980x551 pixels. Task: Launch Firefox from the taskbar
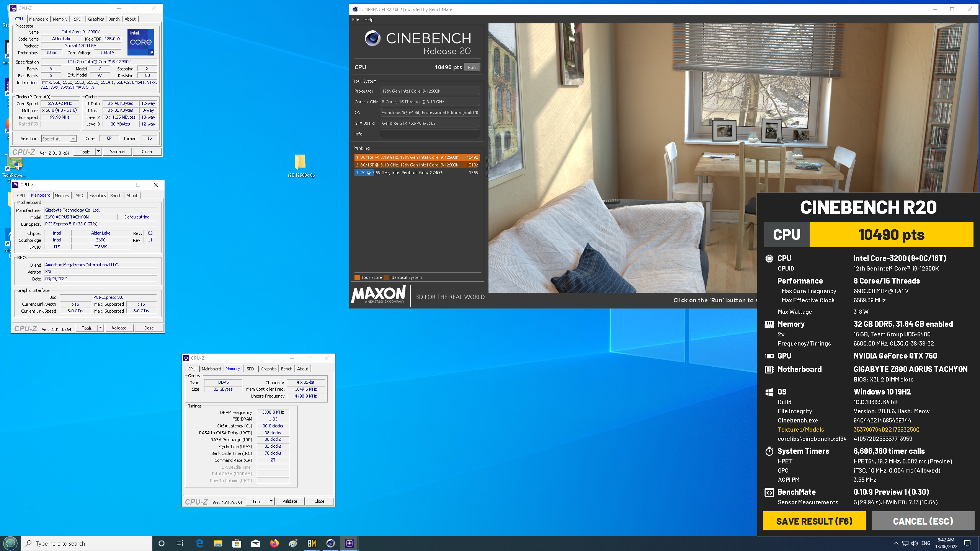pos(274,543)
